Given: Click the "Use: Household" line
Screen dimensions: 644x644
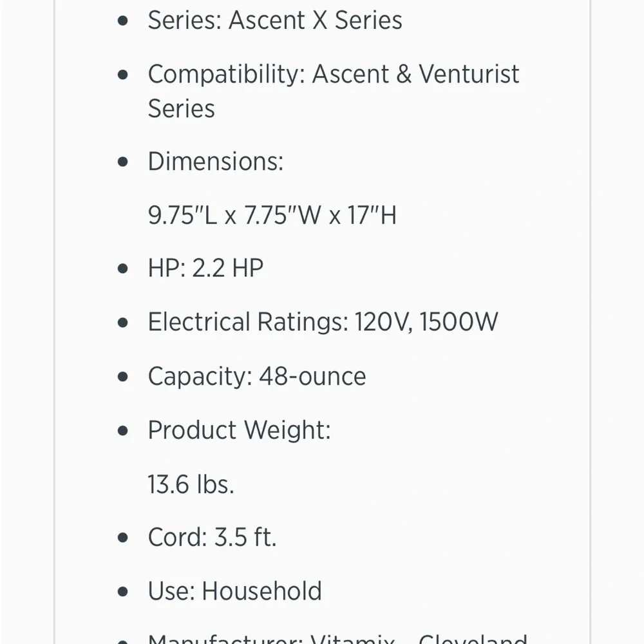Looking at the screenshot, I should point(234,591).
